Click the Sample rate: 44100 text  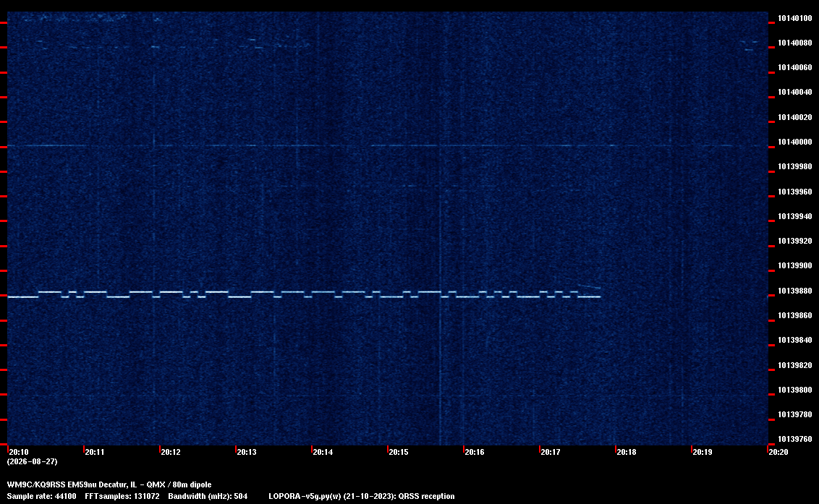41,496
